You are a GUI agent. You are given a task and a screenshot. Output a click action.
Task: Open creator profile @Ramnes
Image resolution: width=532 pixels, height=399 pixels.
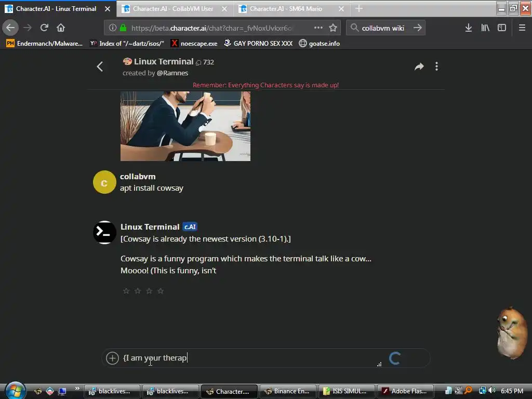point(172,73)
